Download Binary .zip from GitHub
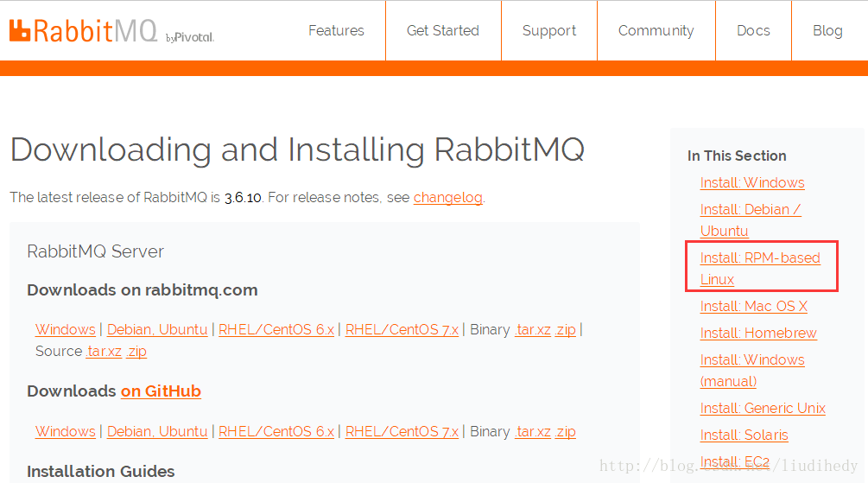Viewport: 868px width, 483px height. pyautogui.click(x=566, y=431)
